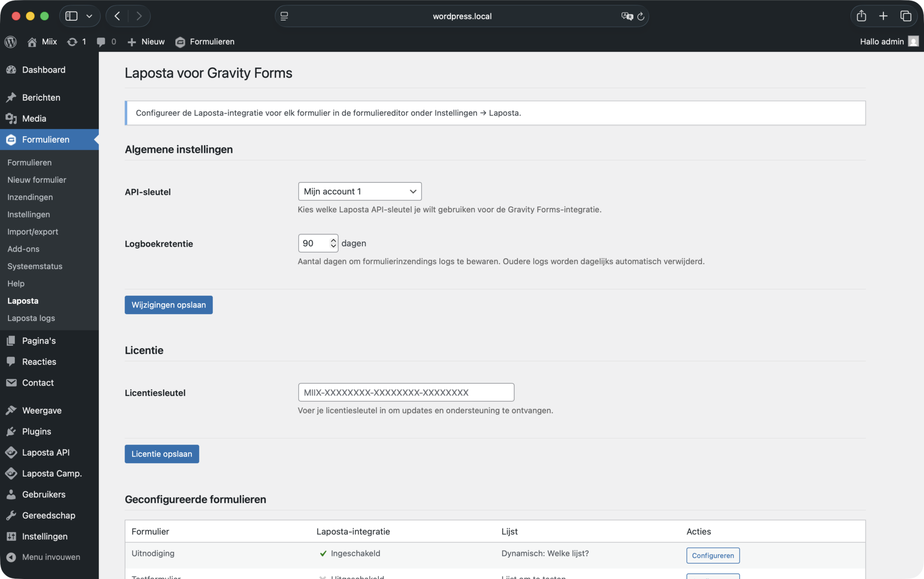Click the comments bubble icon

point(101,41)
